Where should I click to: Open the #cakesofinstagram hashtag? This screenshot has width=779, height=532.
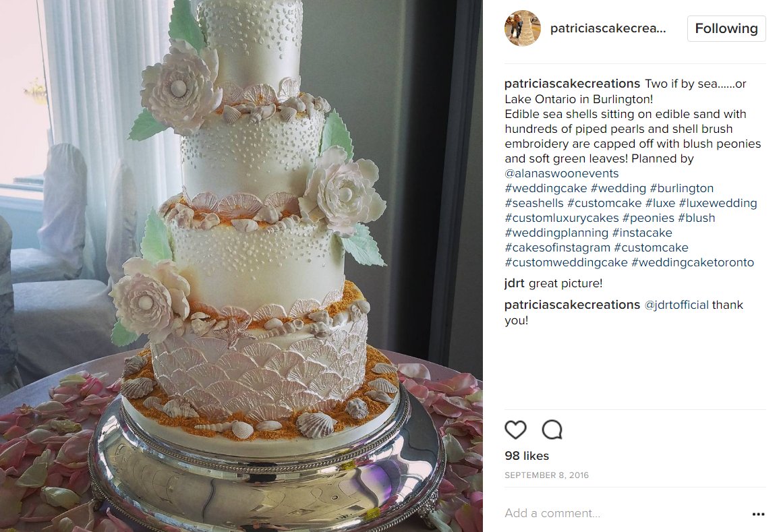(x=557, y=247)
